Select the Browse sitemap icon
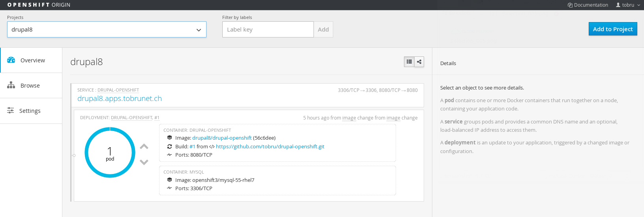Image resolution: width=644 pixels, height=217 pixels. 11,85
